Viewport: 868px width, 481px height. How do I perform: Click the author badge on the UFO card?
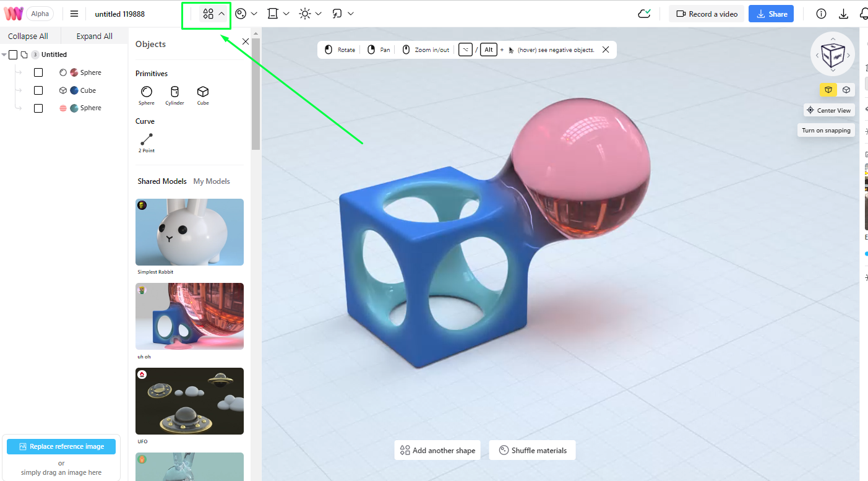click(142, 375)
